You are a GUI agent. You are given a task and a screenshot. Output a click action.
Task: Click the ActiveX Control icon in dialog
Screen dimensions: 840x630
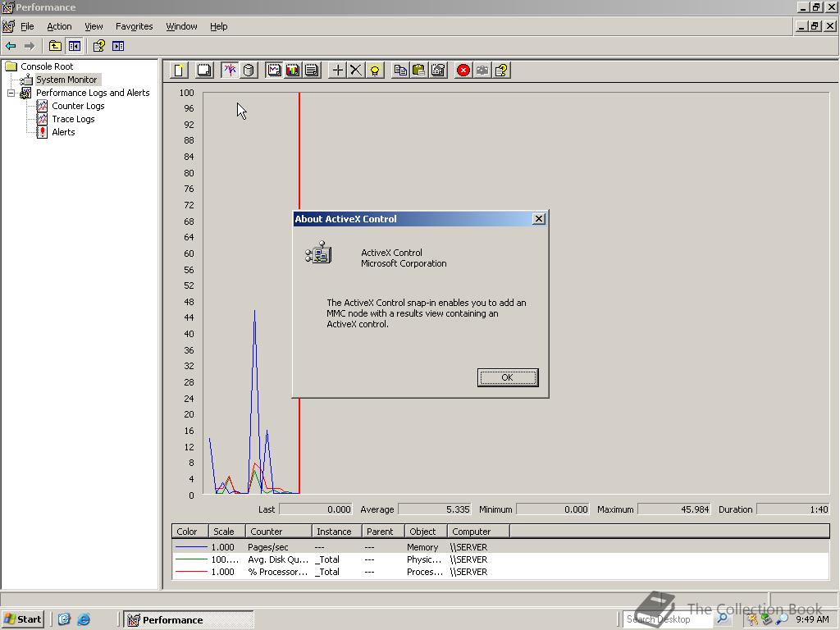[319, 253]
